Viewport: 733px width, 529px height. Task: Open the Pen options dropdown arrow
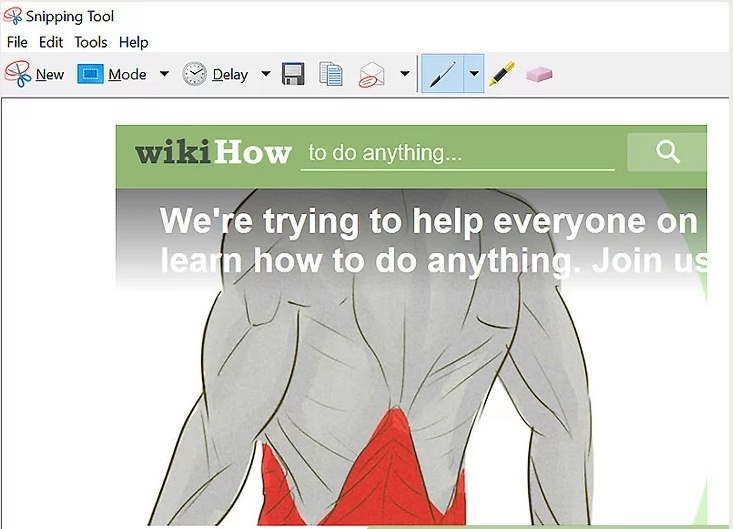tap(474, 74)
